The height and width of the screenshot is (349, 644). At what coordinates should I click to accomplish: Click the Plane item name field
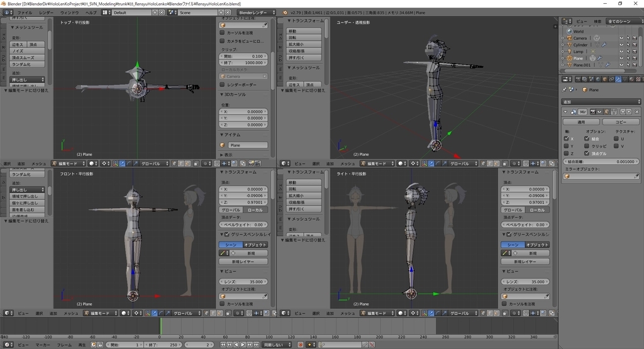[x=248, y=145]
